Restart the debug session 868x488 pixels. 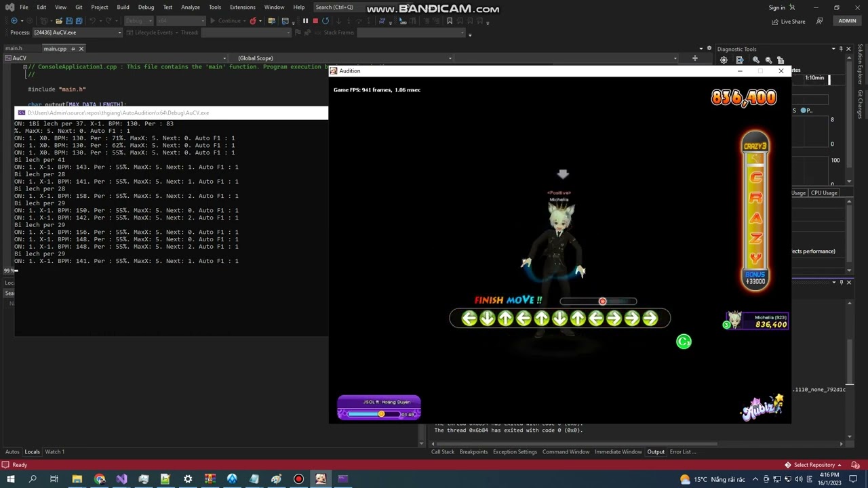(325, 21)
